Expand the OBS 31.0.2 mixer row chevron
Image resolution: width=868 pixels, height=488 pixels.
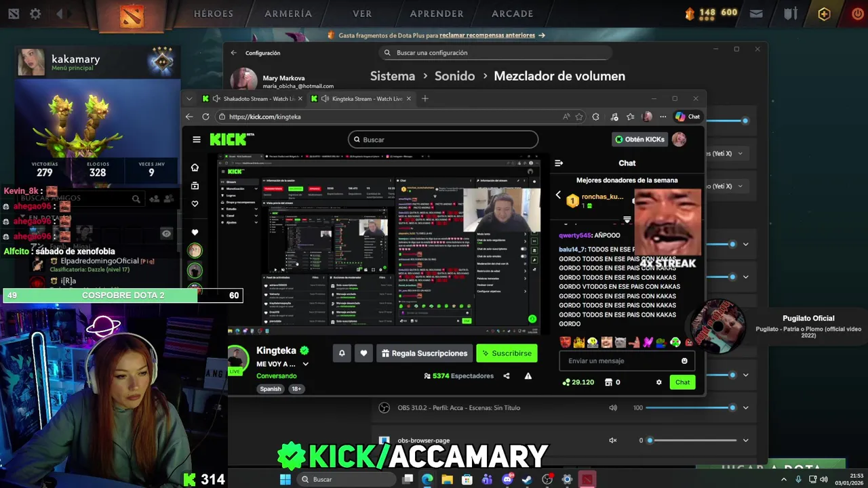(746, 408)
